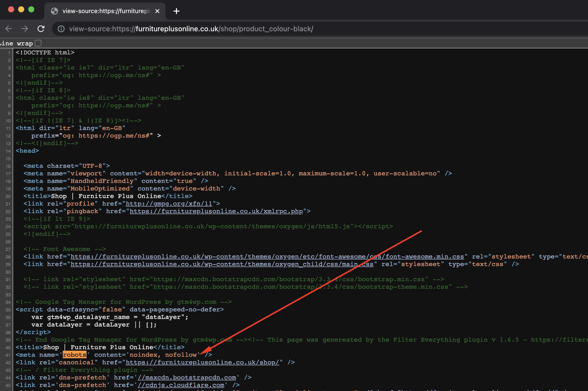Screen dimensions: 588x391
Task: Open the font-awesome.min.css stylesheet link
Action: (x=267, y=256)
